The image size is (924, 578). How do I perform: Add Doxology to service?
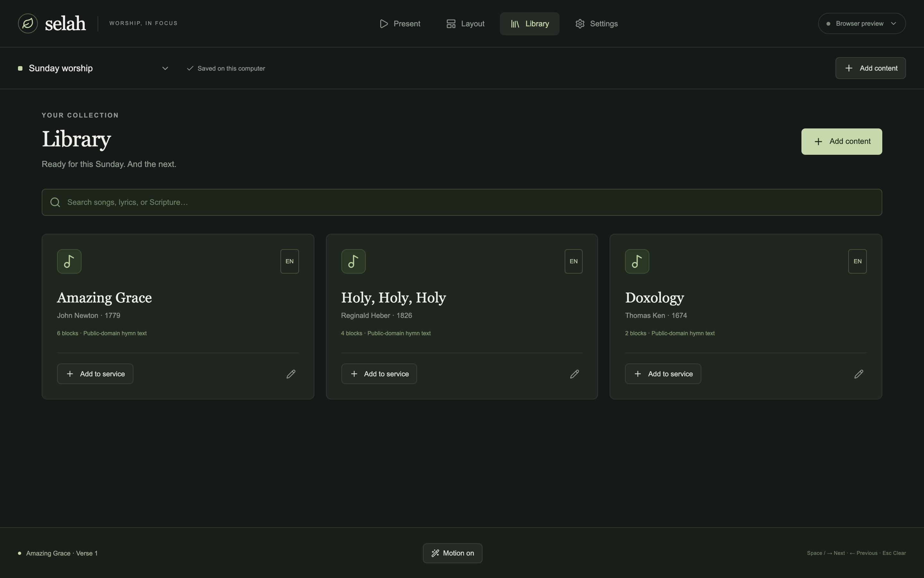(x=663, y=374)
